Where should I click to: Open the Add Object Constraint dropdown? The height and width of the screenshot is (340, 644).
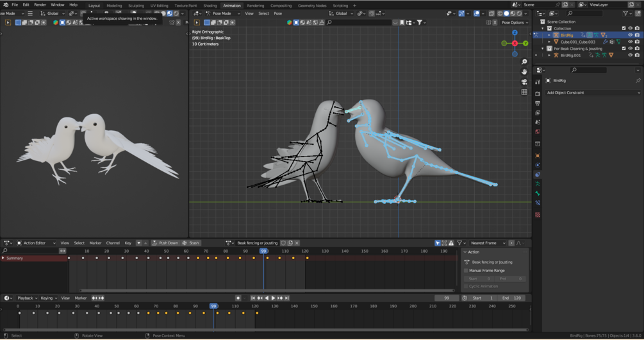tap(593, 93)
